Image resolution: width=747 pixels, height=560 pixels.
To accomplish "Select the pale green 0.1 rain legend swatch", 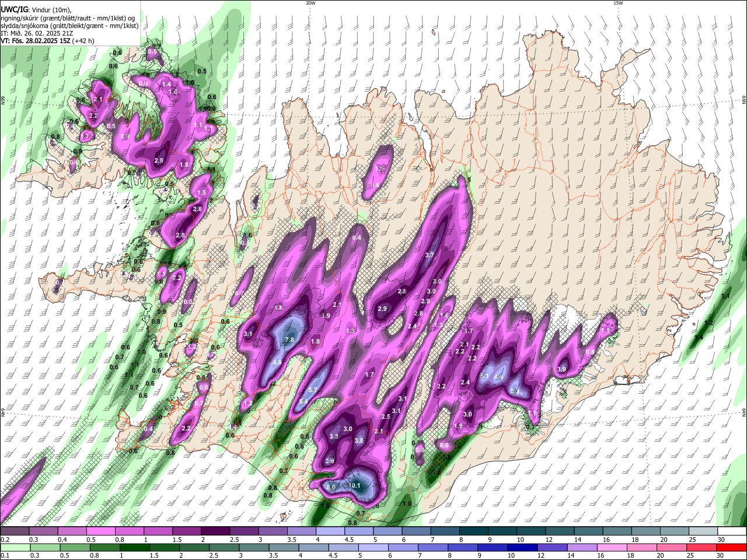I will click(x=15, y=547).
